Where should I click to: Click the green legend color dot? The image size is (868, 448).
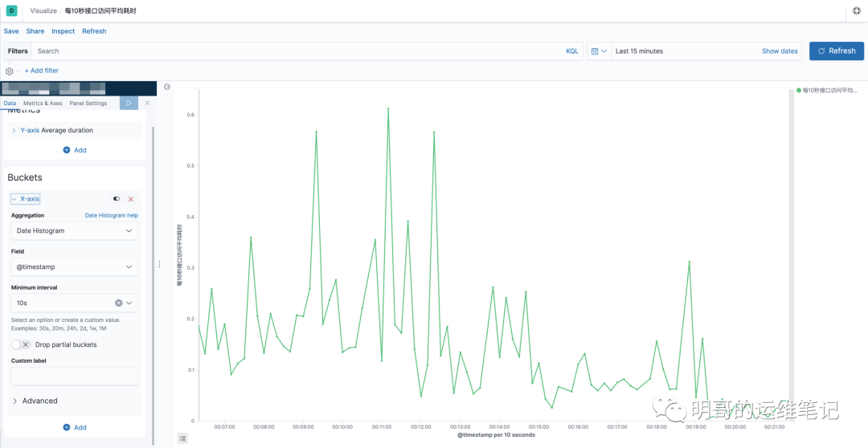point(799,90)
